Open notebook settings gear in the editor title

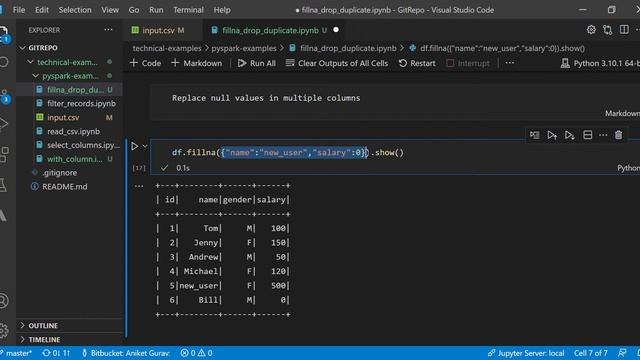click(591, 30)
